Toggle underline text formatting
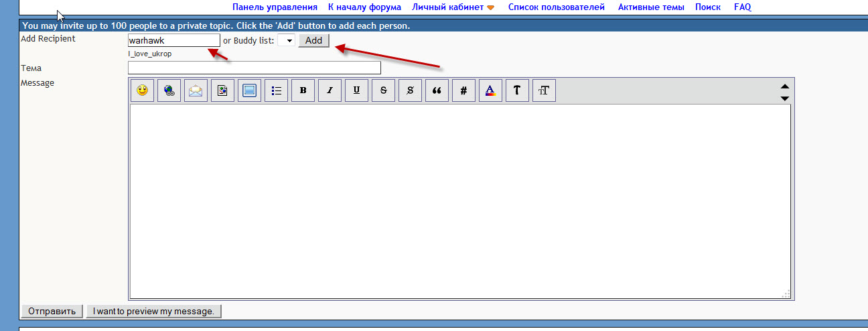Viewport: 868px width, 331px height. (x=356, y=90)
